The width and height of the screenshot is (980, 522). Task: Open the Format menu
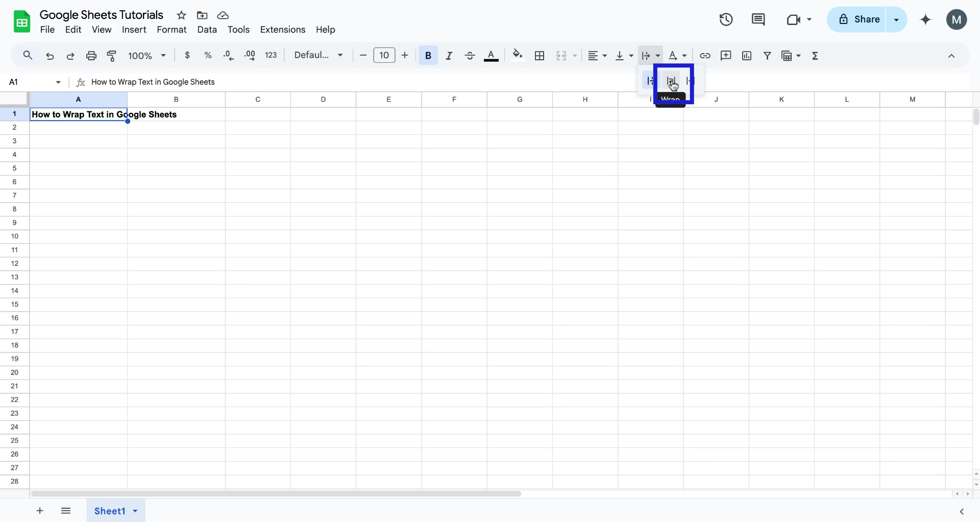[171, 30]
